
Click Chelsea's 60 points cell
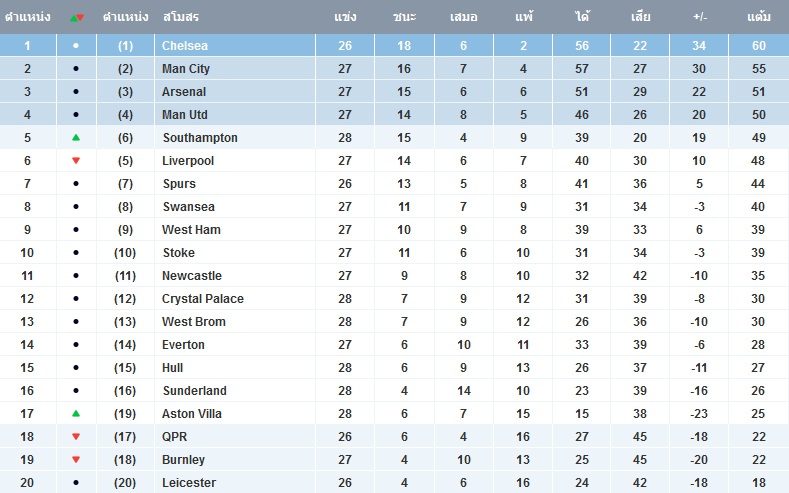[759, 46]
